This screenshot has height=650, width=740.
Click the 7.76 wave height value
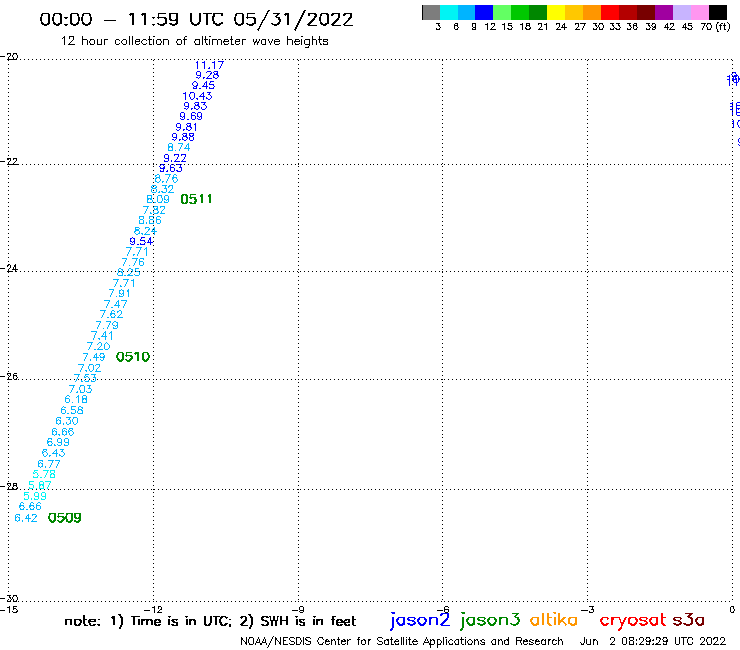coord(133,262)
